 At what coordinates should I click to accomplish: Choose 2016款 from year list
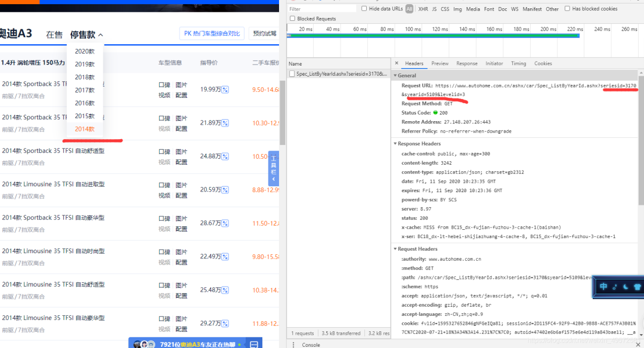(85, 103)
